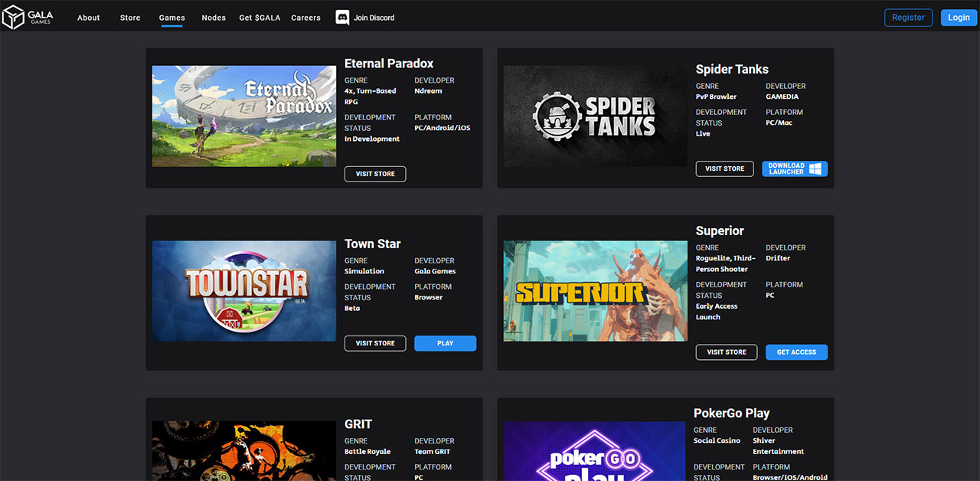Visit store for Spider Tanks
Image resolution: width=980 pixels, height=481 pixels.
pos(724,169)
